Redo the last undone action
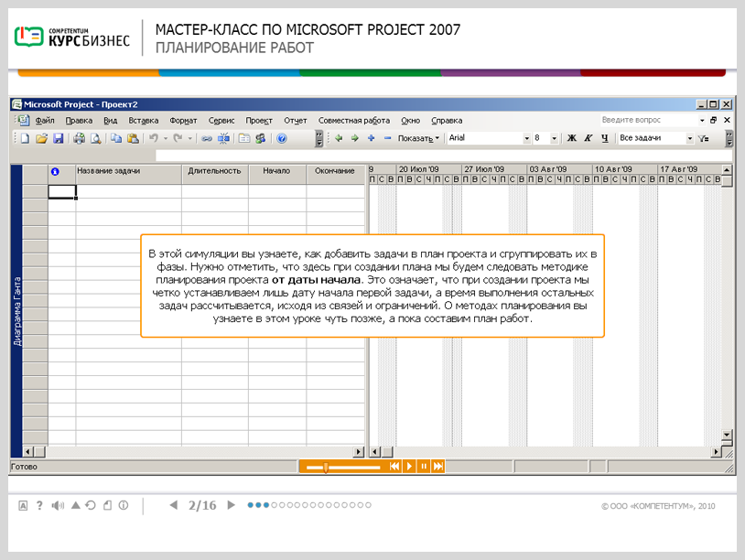Image resolution: width=745 pixels, height=560 pixels. tap(178, 138)
